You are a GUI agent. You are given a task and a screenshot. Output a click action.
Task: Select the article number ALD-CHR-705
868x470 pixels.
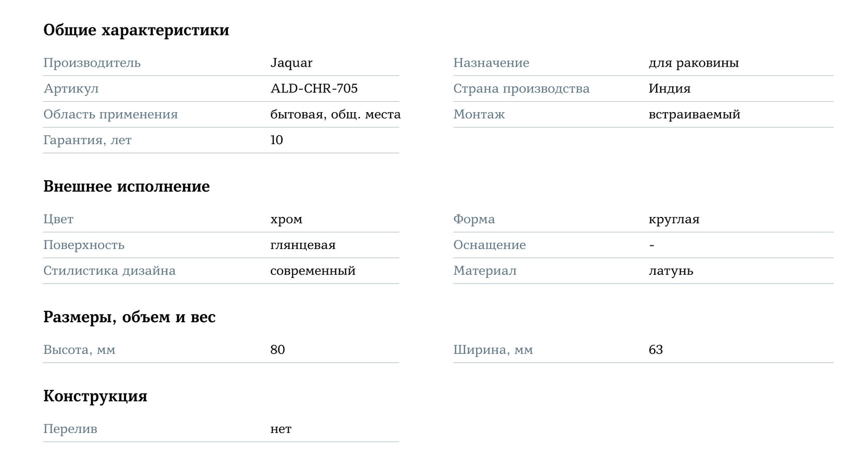tap(314, 89)
